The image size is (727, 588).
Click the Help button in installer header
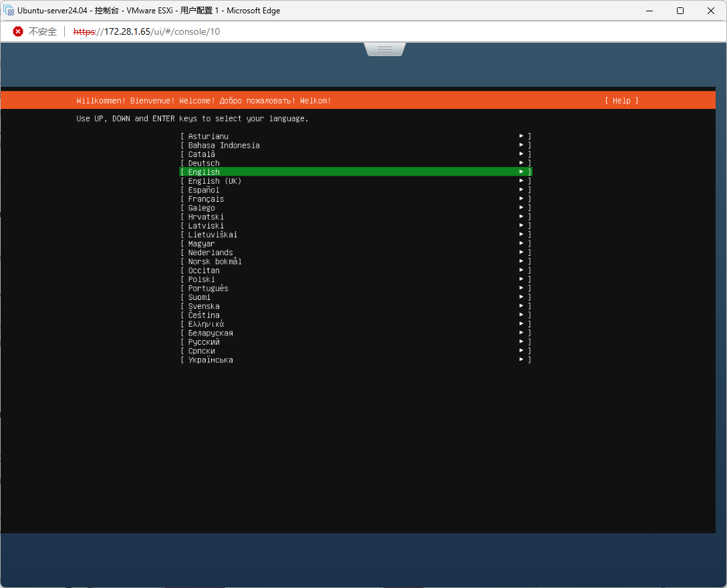(621, 101)
